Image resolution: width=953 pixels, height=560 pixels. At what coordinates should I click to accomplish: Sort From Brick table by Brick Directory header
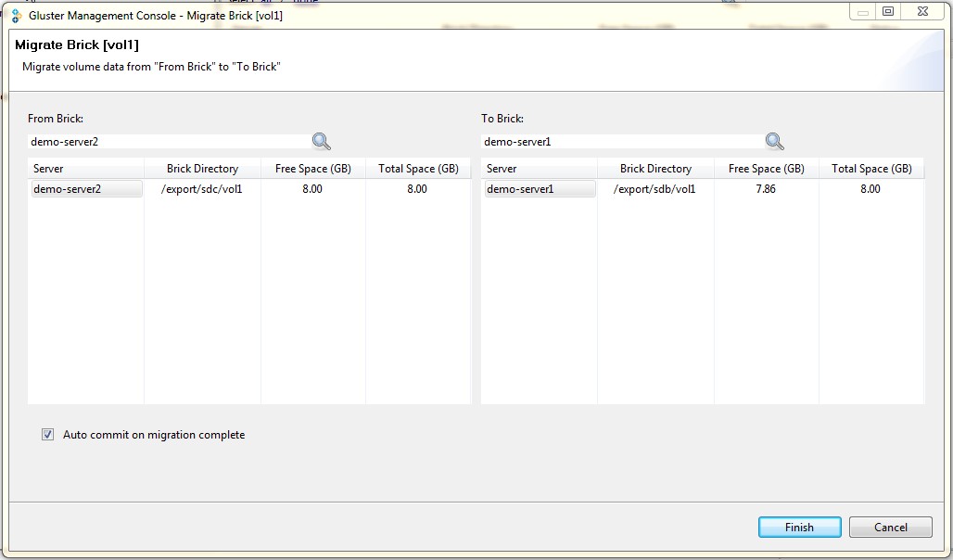[202, 169]
